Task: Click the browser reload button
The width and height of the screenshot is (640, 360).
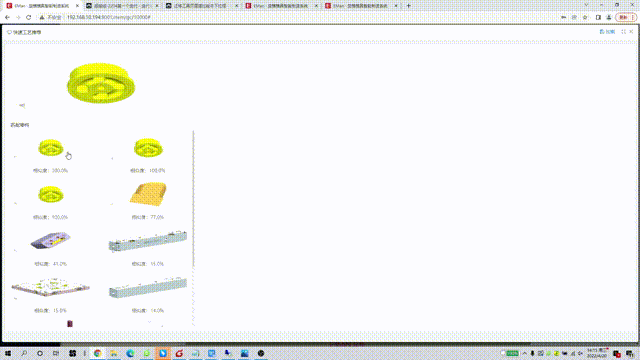Action: click(x=29, y=18)
